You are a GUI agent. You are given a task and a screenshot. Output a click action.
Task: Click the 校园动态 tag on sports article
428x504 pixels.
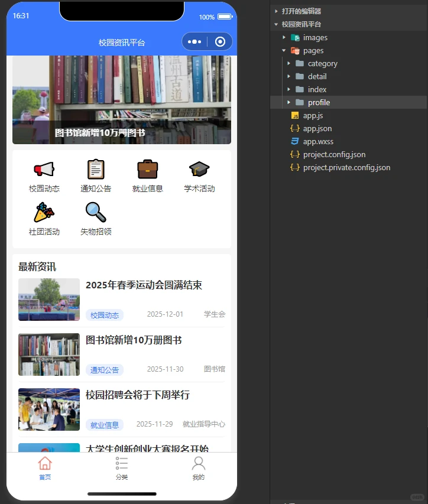[x=105, y=315]
